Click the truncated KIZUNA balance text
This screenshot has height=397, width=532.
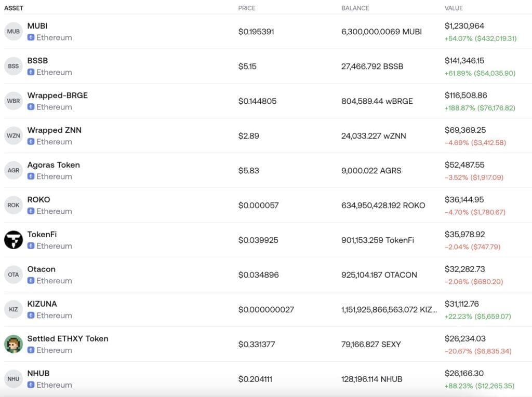[389, 309]
